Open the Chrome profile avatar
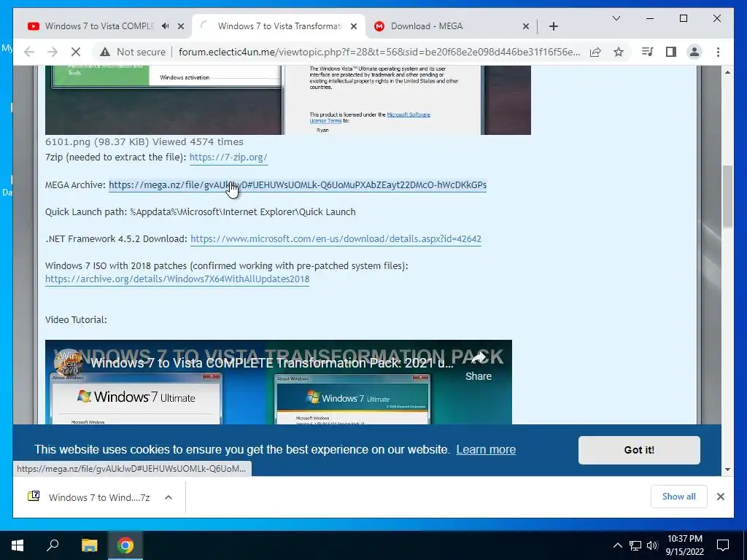747x560 pixels. pyautogui.click(x=694, y=52)
